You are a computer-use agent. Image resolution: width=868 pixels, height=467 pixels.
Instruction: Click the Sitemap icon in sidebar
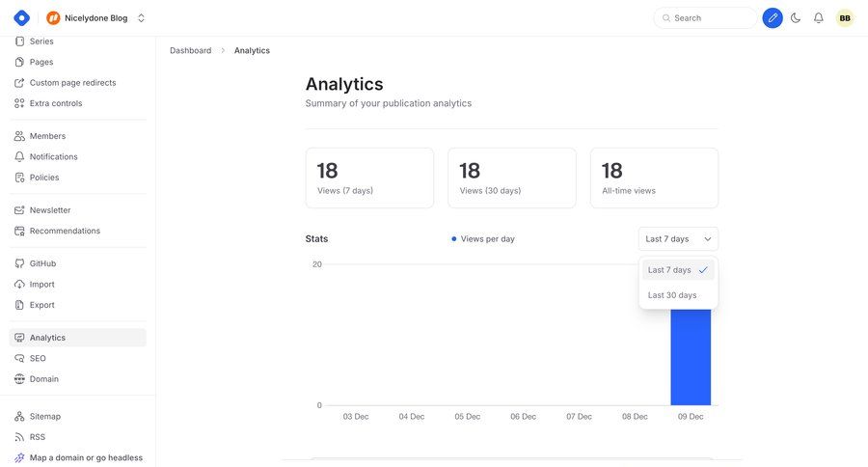(x=19, y=416)
